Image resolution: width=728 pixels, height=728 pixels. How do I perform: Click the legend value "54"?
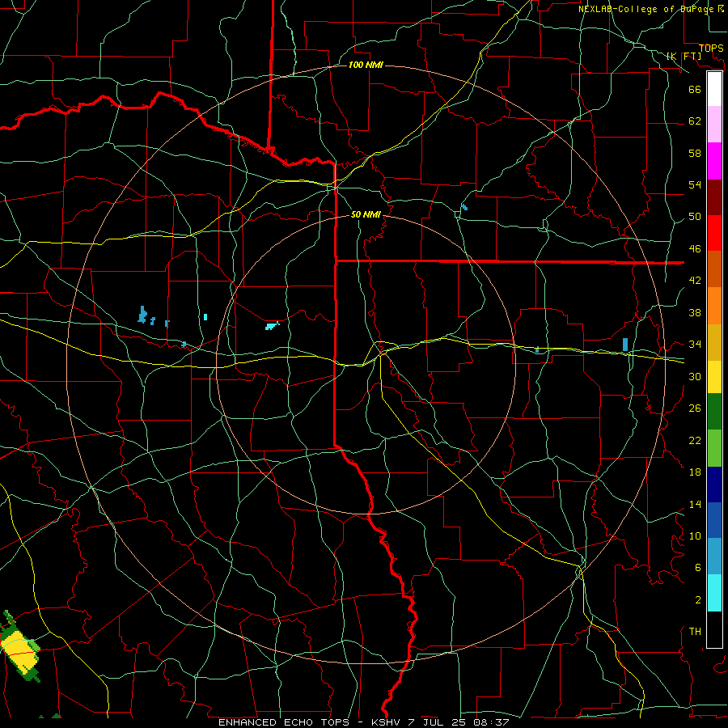(x=695, y=184)
